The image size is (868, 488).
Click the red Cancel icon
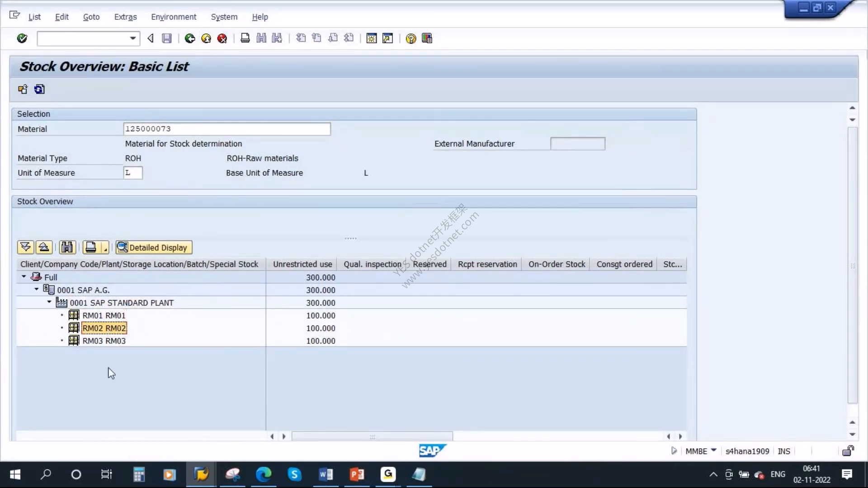(x=222, y=38)
